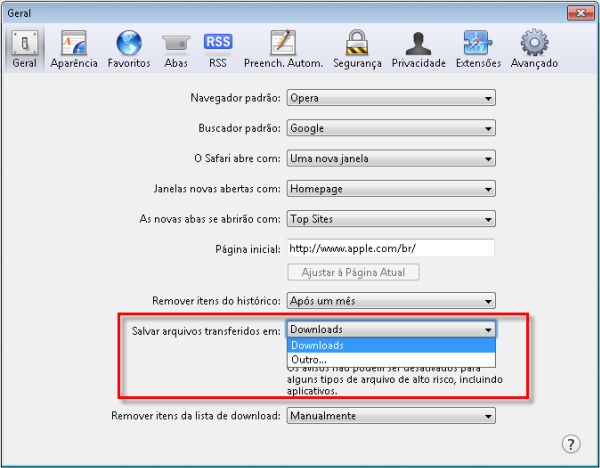Close the Geral preferences window

click(x=575, y=13)
